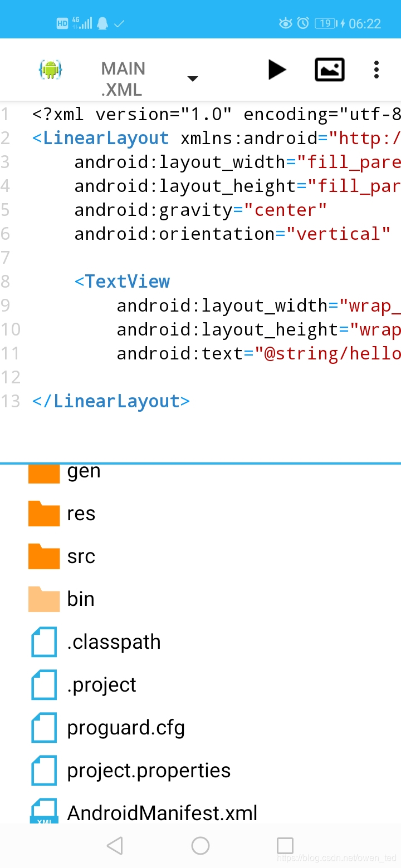This screenshot has height=868, width=401.
Task: Open the layout designer picture icon
Action: [330, 70]
